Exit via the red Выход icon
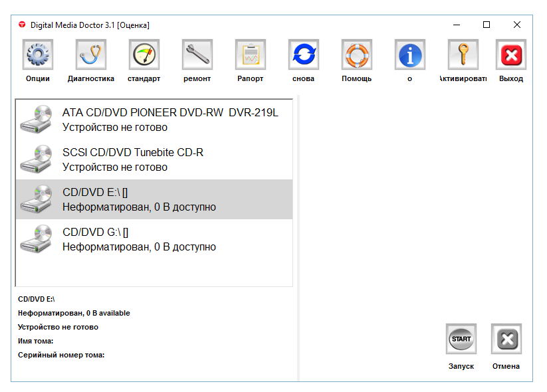This screenshot has width=547, height=392. 511,54
